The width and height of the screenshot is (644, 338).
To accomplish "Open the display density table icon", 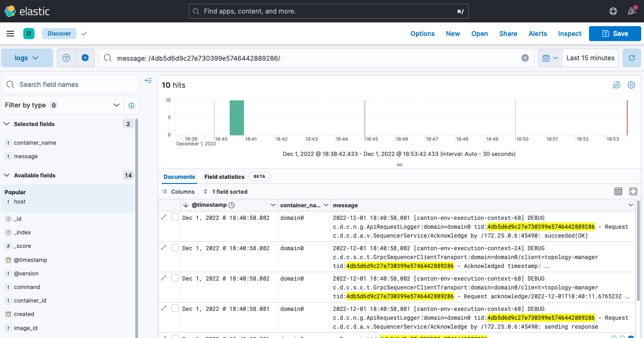I will (x=618, y=191).
